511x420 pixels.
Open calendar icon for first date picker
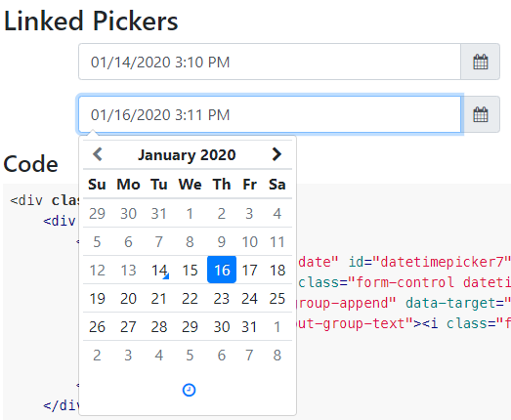point(480,62)
